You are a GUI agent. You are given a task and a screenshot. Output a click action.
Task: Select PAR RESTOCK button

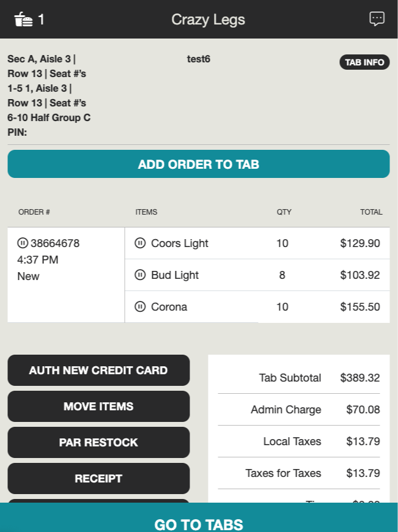[x=98, y=443]
